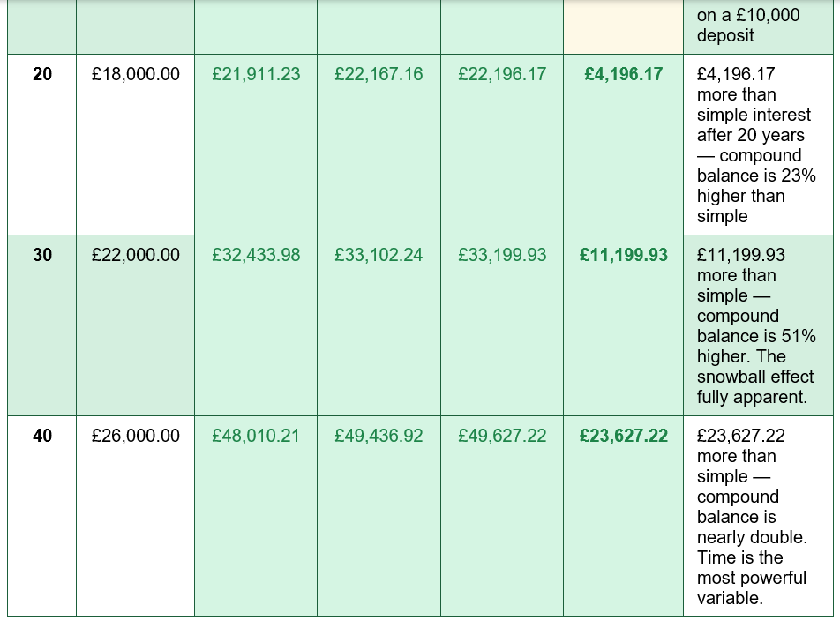Click the £22,000.00 cell
The height and width of the screenshot is (620, 840).
(135, 325)
